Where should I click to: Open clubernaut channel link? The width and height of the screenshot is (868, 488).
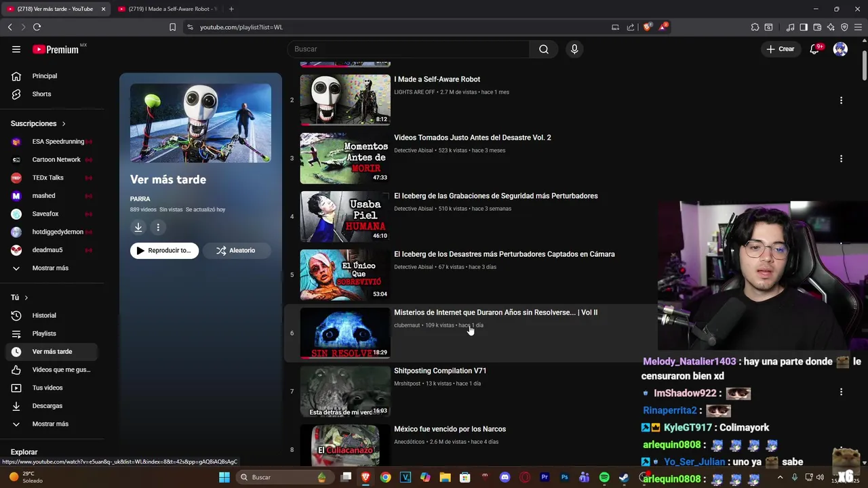coord(407,325)
